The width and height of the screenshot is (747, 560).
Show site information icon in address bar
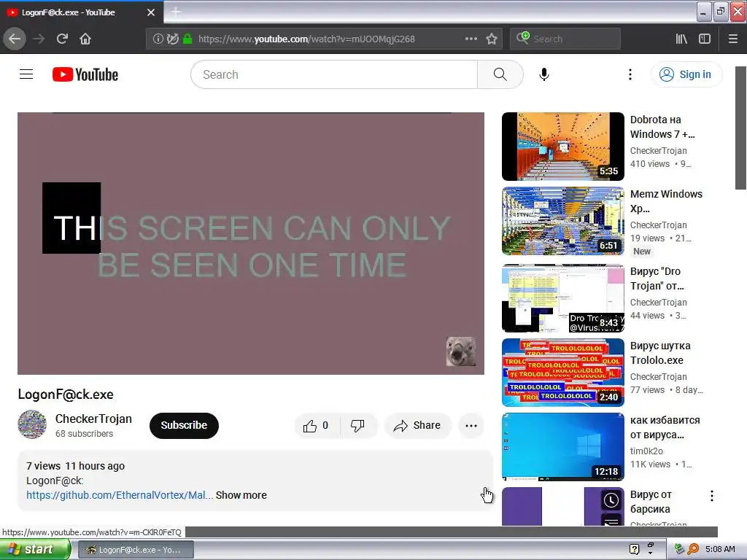tap(158, 39)
